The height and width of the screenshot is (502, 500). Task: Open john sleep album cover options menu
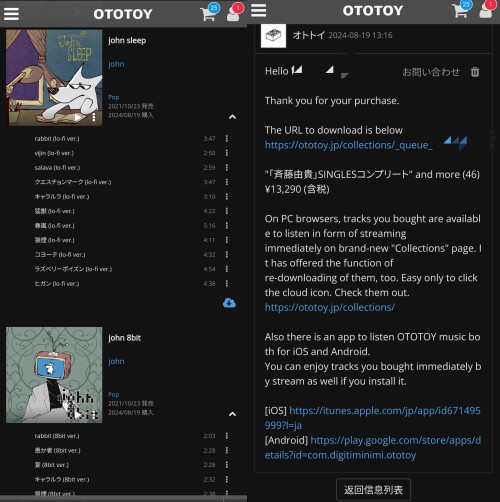(94, 117)
